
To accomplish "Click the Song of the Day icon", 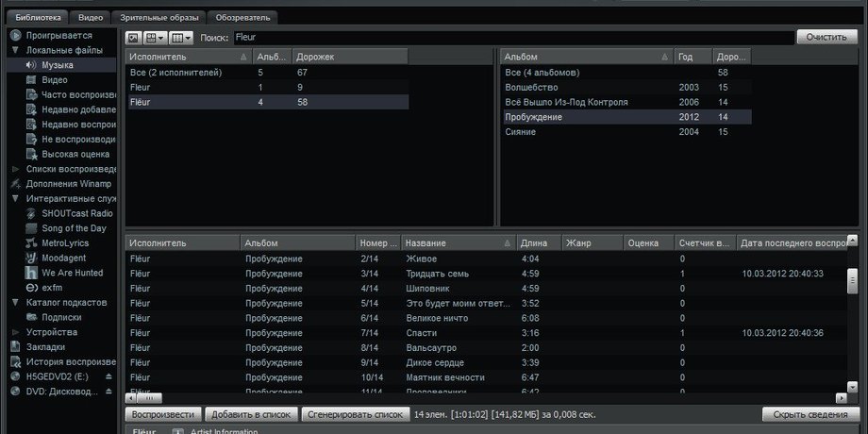I will (x=31, y=228).
